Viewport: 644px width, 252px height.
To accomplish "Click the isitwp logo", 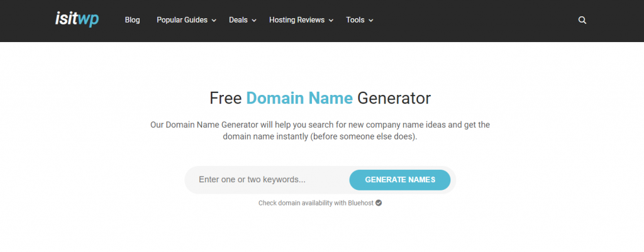I will pos(77,19).
